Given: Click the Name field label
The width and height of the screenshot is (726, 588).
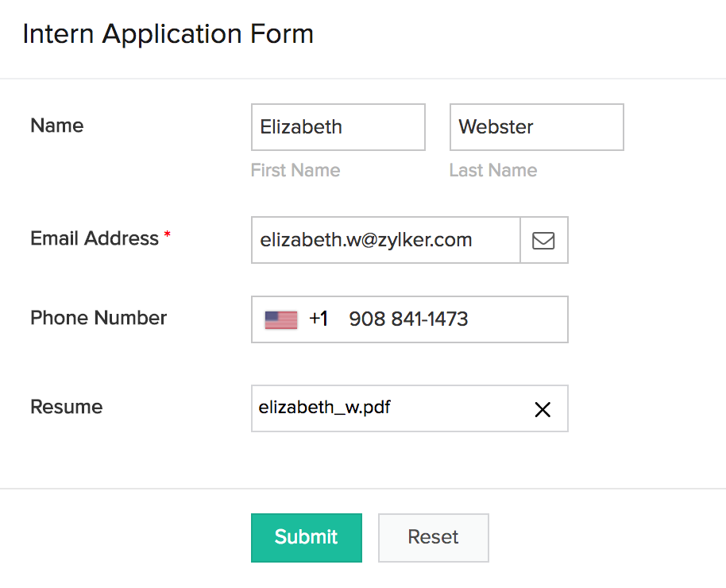Looking at the screenshot, I should pyautogui.click(x=56, y=126).
